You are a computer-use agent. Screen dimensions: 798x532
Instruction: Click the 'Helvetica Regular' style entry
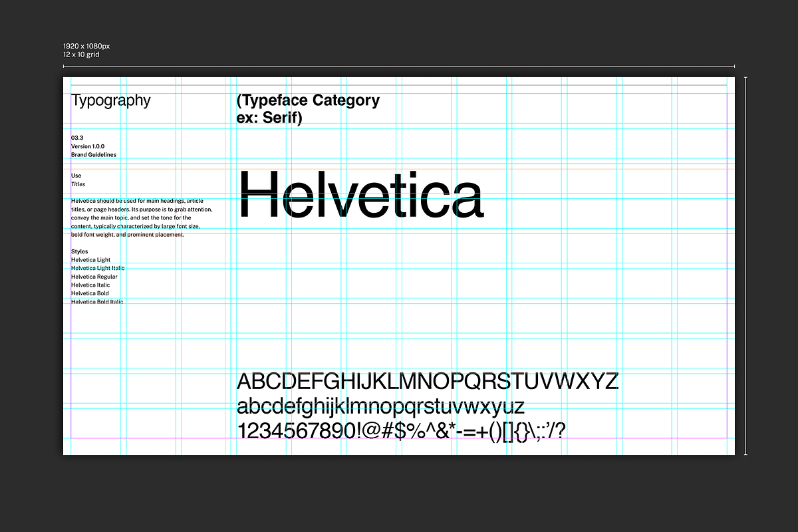tap(94, 277)
